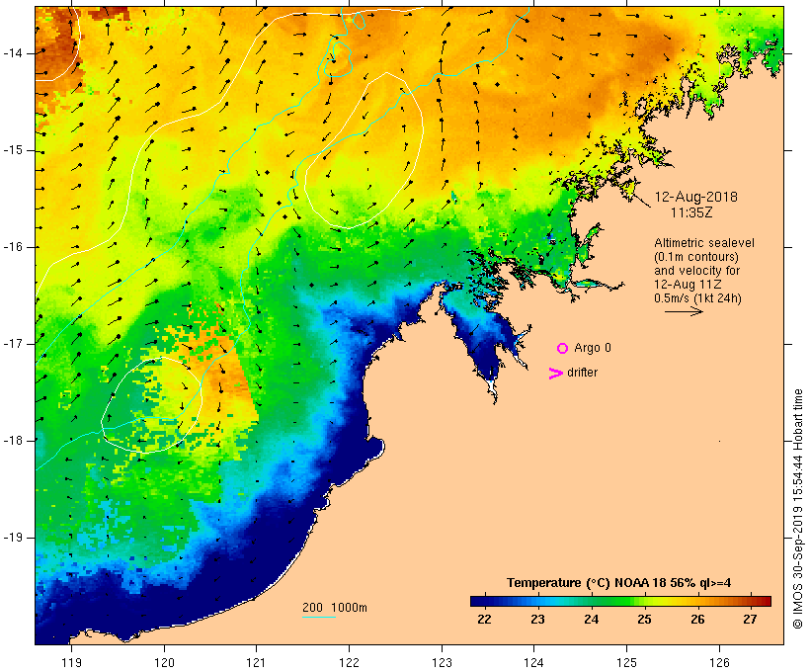Click the longitude label '121'
The width and height of the screenshot is (810, 672).
point(256,662)
